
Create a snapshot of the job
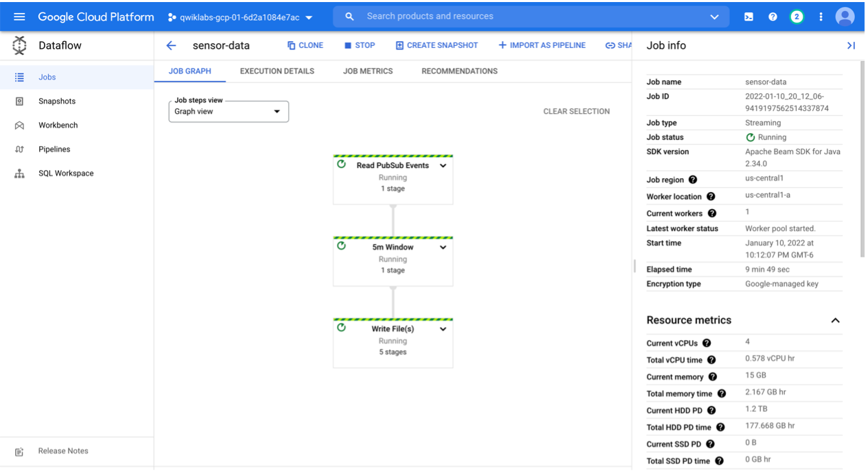(436, 45)
